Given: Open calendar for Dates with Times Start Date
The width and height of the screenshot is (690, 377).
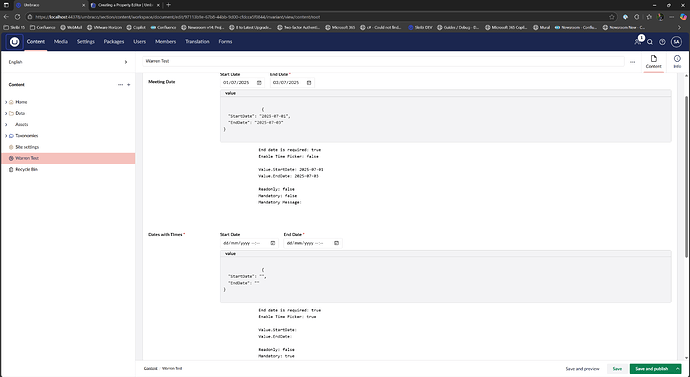Looking at the screenshot, I should [273, 243].
